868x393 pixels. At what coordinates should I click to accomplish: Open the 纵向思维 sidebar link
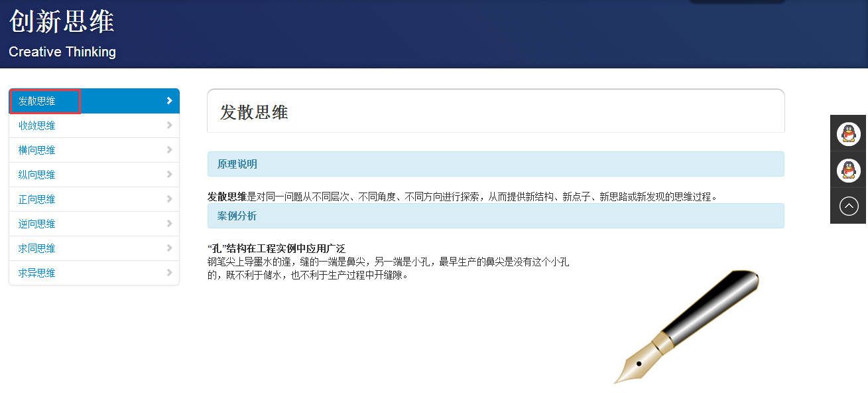37,175
